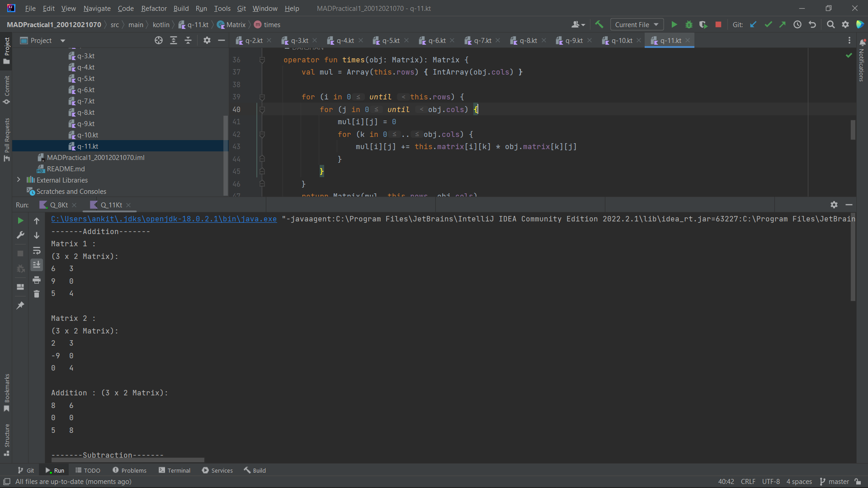The width and height of the screenshot is (868, 488).
Task: Clear console output with the trash icon
Action: [37, 294]
